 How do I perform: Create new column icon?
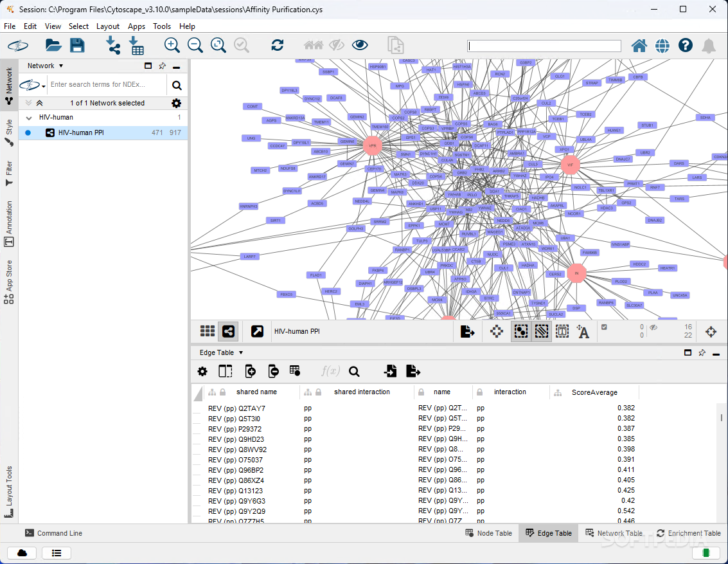pyautogui.click(x=250, y=371)
